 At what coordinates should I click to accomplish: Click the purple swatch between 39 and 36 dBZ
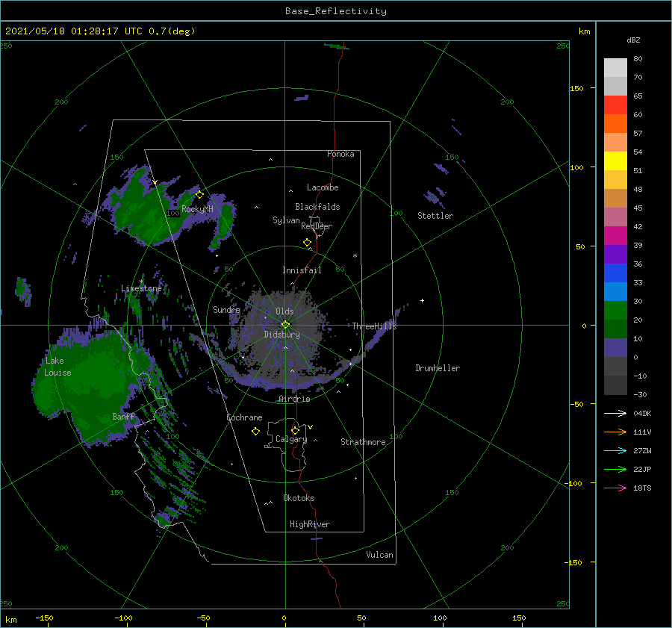pyautogui.click(x=615, y=254)
